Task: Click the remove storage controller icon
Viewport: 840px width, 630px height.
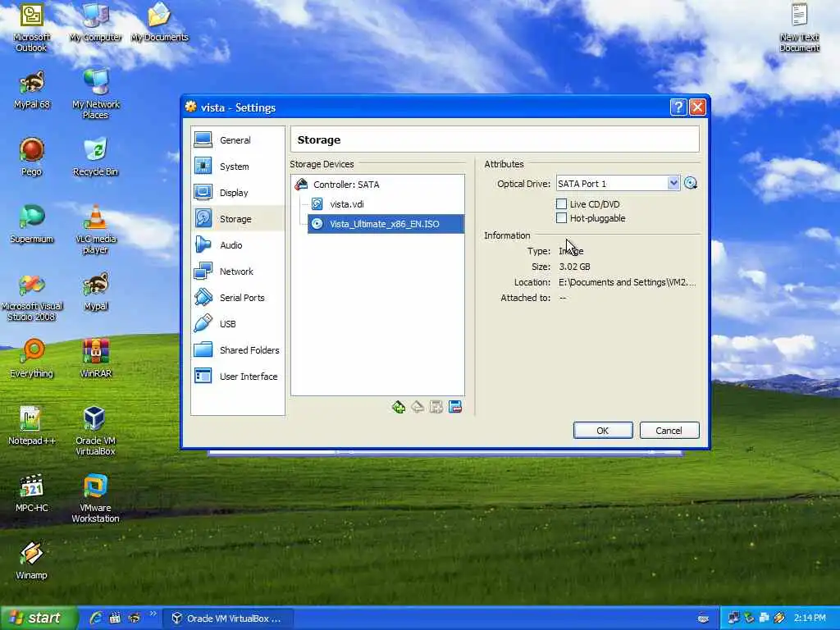Action: tap(418, 407)
